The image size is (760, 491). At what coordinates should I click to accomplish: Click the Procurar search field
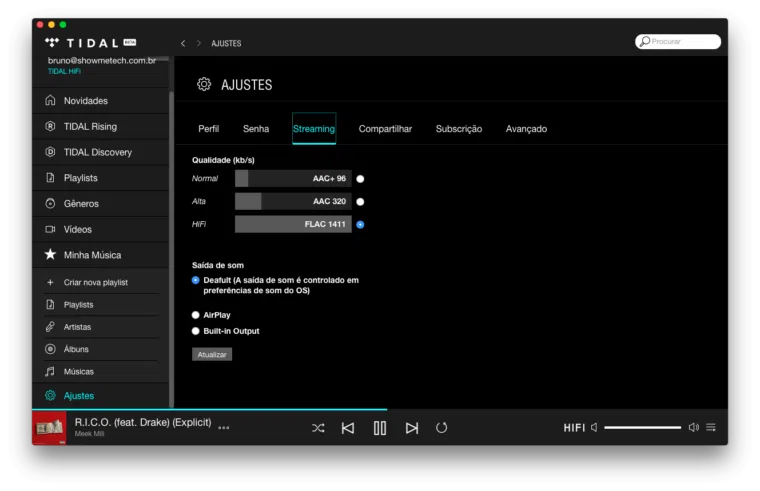click(x=678, y=42)
